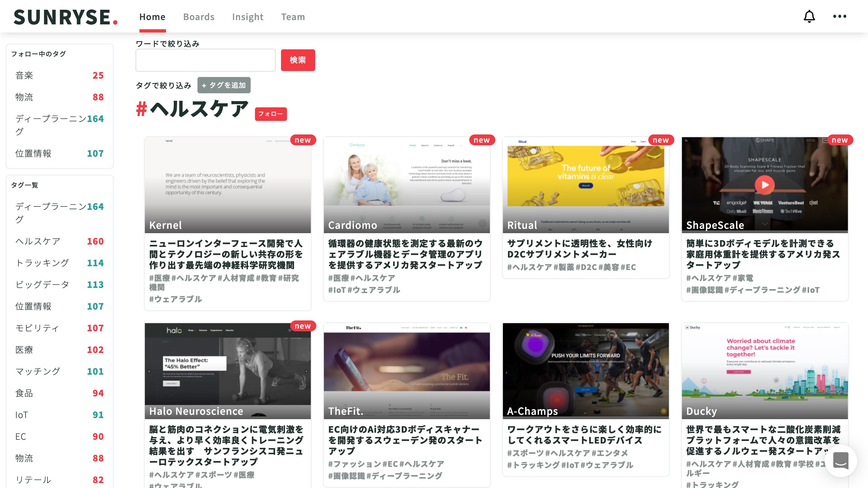The image size is (868, 488).
Task: Select 医療 in the tag list
Action: (59, 349)
